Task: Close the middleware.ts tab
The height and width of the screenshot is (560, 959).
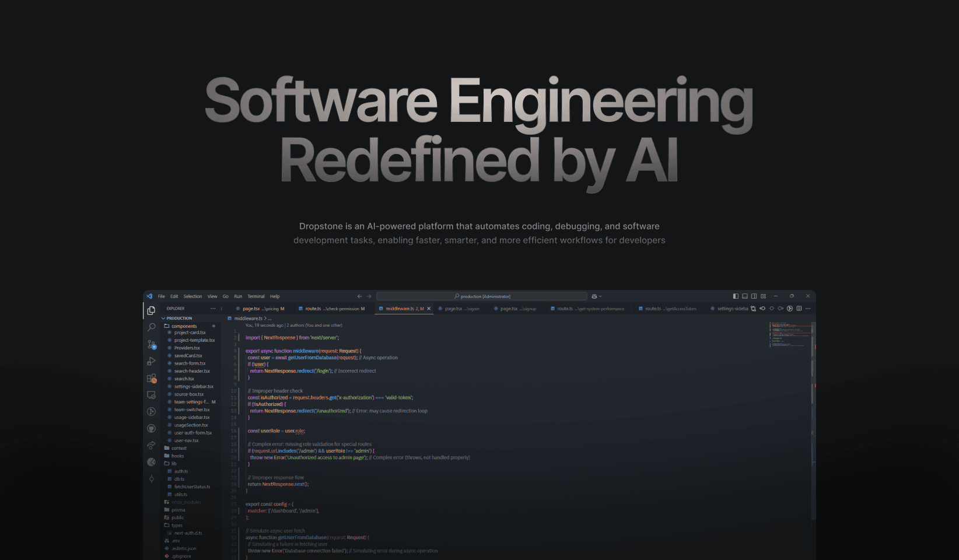Action: coord(429,309)
